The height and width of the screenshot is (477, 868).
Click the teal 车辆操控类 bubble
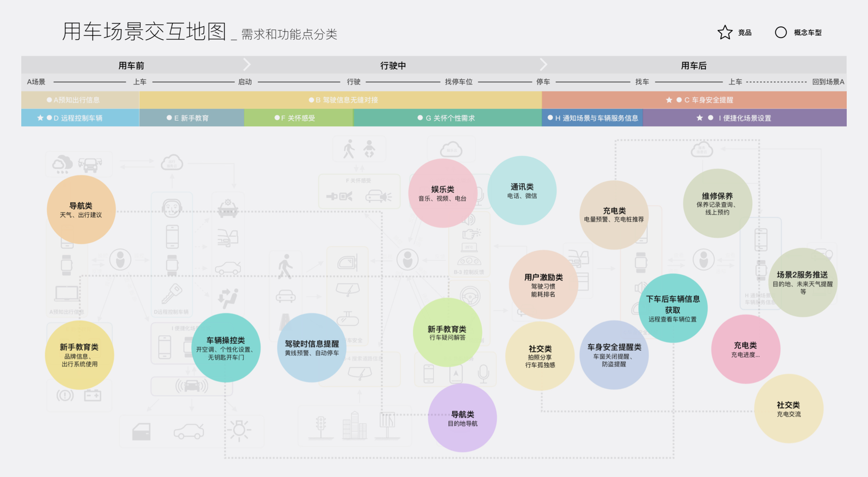[226, 348]
